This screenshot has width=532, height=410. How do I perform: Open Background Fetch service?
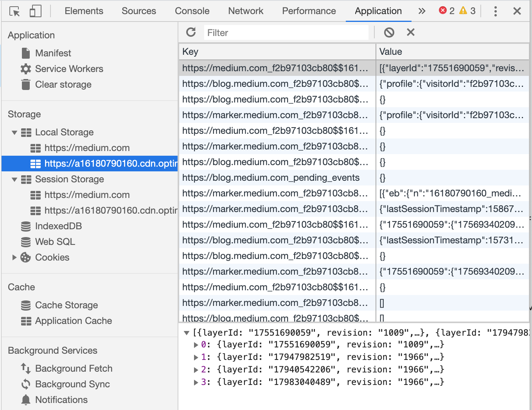(74, 368)
